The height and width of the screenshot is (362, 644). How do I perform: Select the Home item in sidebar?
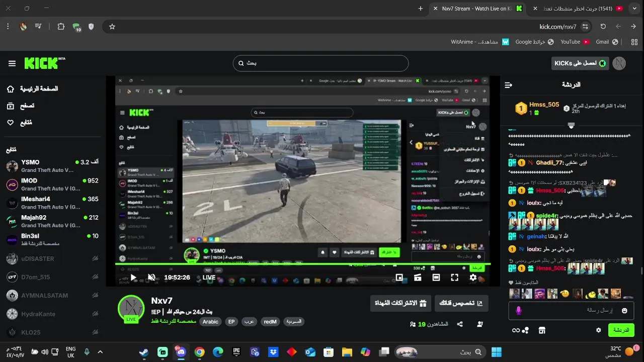point(33,88)
